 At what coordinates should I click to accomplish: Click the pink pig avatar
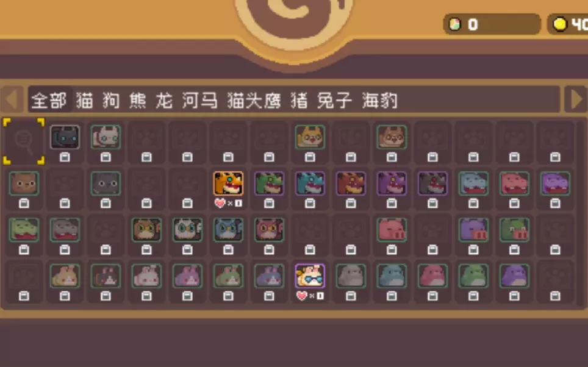pyautogui.click(x=392, y=229)
